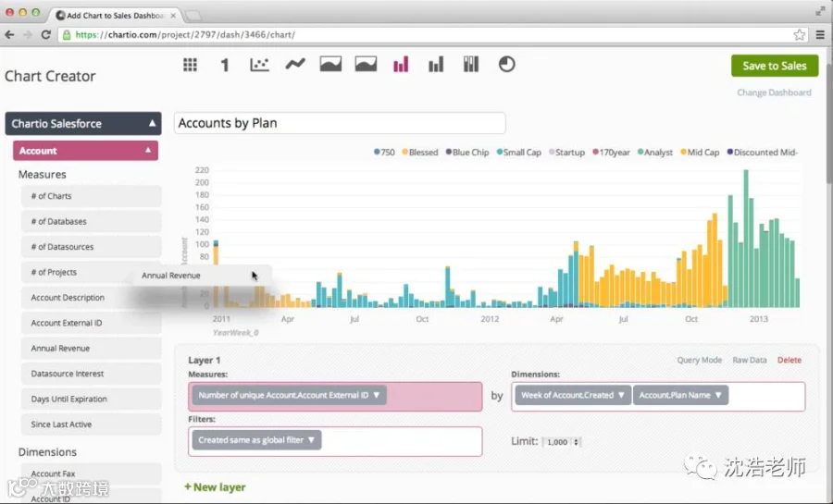Click the browser forward arrow
The image size is (833, 504).
(x=28, y=34)
